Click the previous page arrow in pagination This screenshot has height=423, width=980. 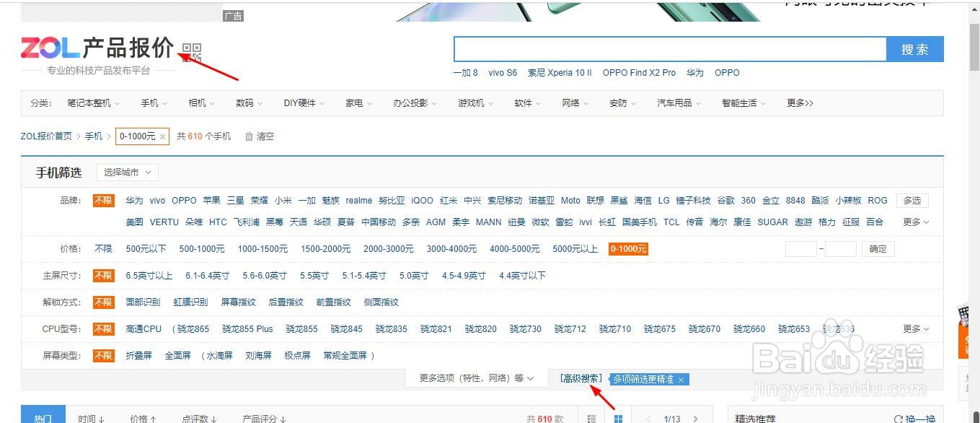[650, 418]
